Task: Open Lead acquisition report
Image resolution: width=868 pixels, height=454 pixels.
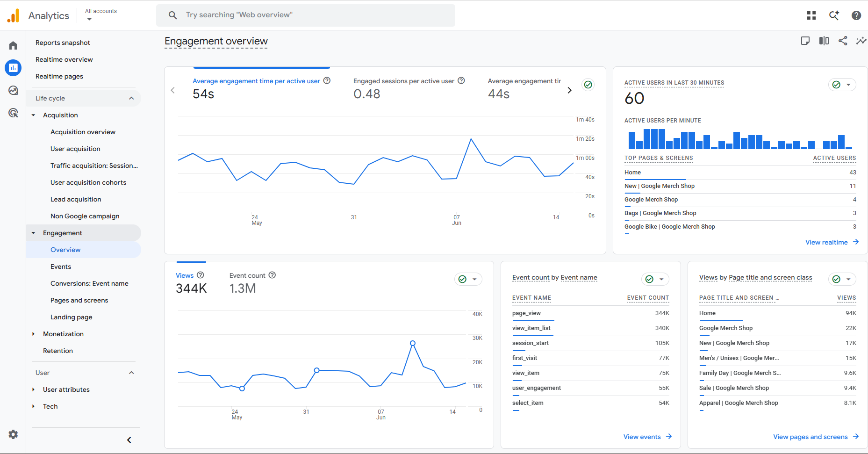Action: [x=76, y=199]
